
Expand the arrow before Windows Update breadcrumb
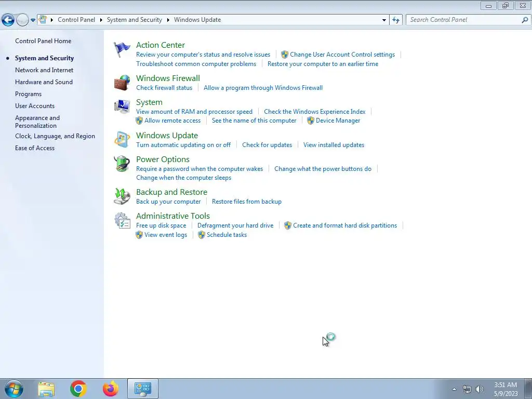[168, 20]
